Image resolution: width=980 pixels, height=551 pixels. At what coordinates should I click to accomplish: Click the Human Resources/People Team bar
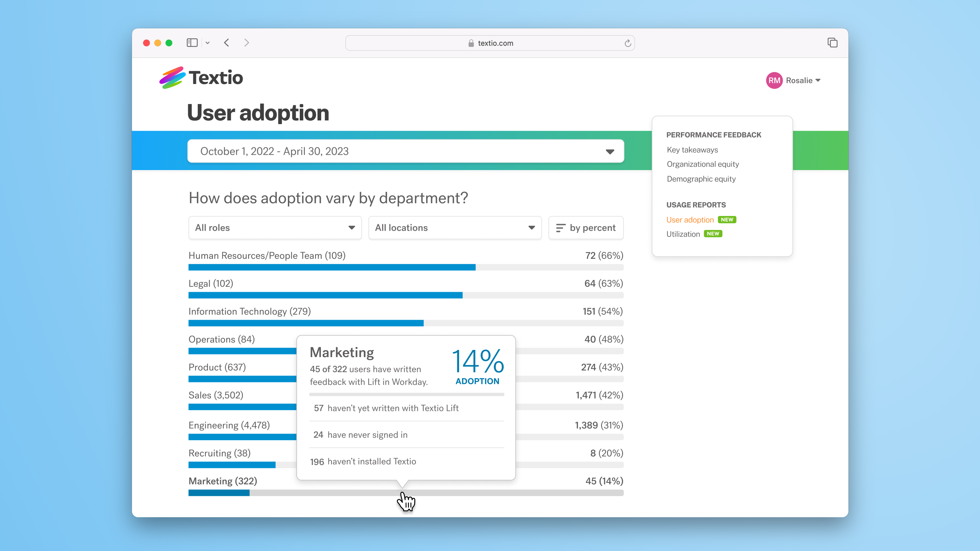(406, 267)
